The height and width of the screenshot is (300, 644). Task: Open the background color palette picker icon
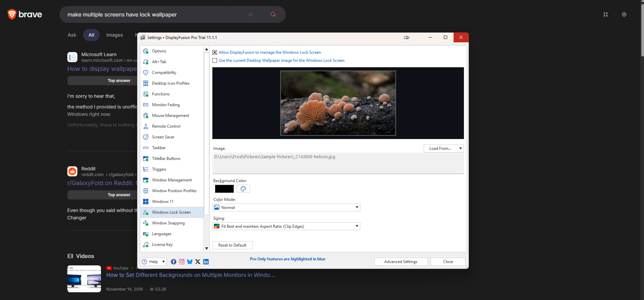pyautogui.click(x=243, y=189)
